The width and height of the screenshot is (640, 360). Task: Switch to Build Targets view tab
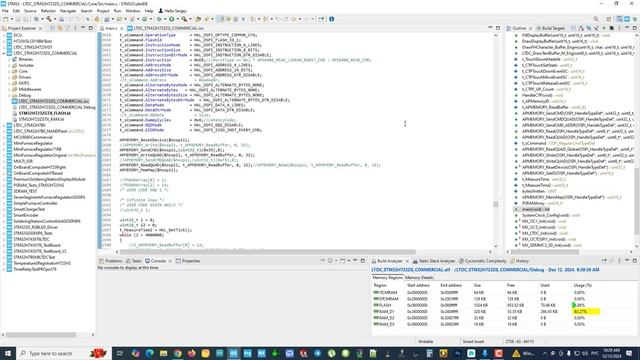(550, 28)
